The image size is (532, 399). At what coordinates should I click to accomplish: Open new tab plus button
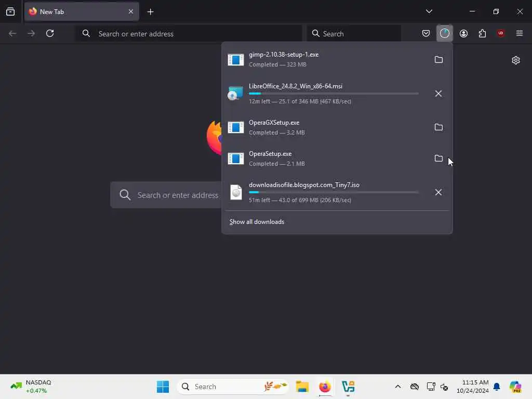(150, 12)
